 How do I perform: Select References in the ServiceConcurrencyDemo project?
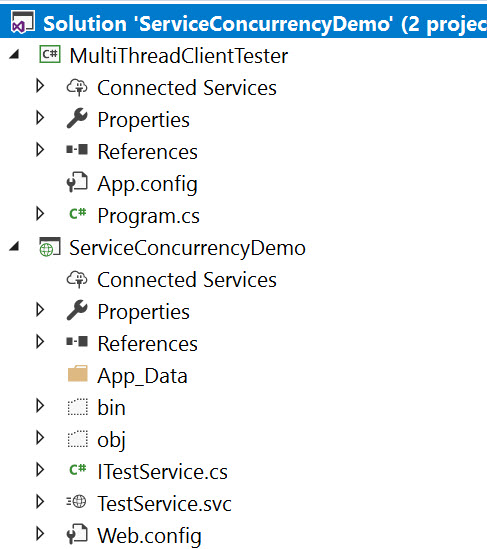tap(147, 344)
